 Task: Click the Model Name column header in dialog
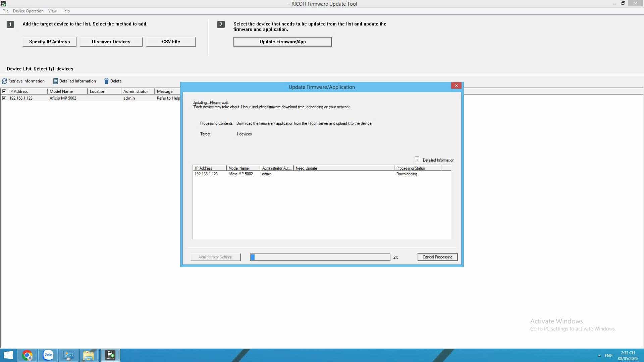coord(243,168)
